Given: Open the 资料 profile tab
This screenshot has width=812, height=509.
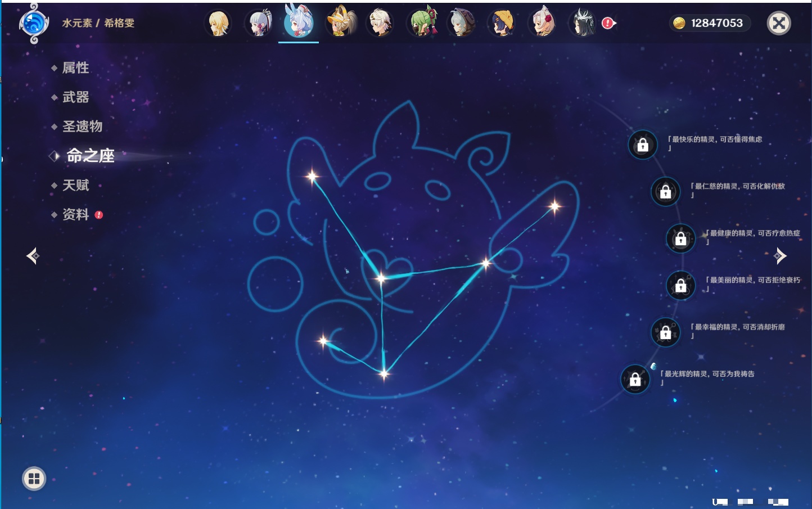Looking at the screenshot, I should click(x=75, y=214).
